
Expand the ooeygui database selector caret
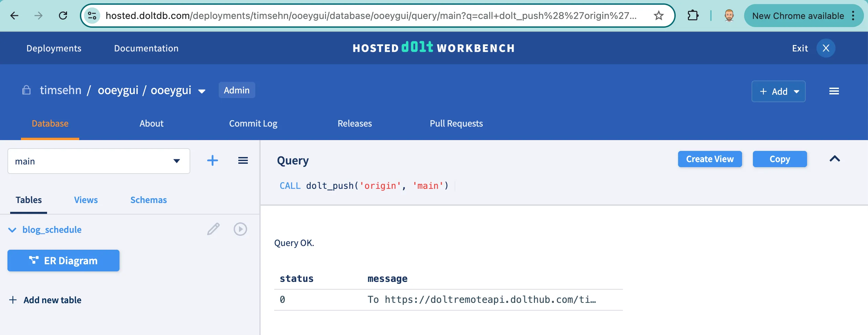tap(202, 91)
